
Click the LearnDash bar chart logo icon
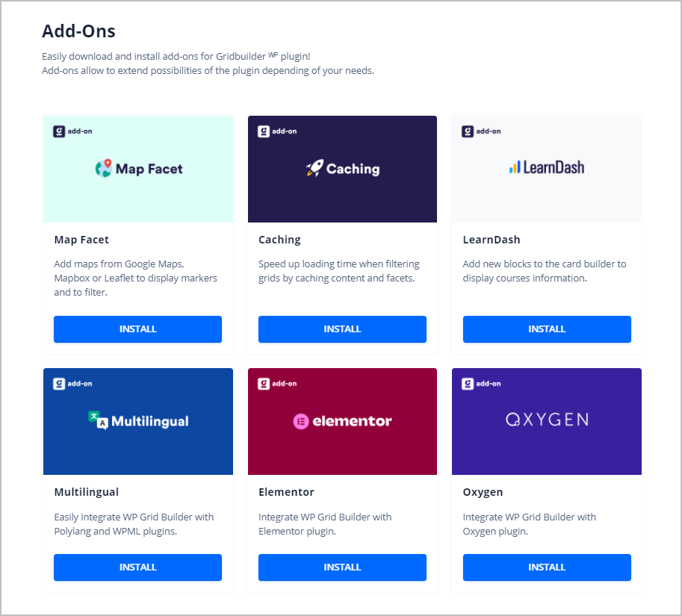pos(515,167)
